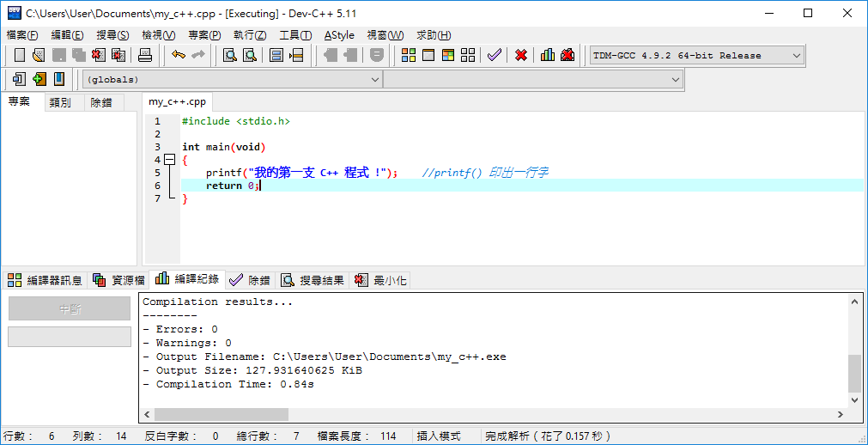
Task: Click the compile progress bar
Action: pyautogui.click(x=70, y=337)
